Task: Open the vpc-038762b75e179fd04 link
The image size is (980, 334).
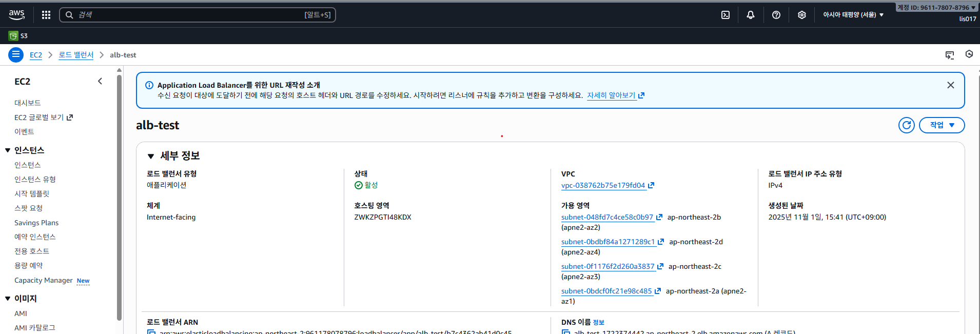Action: click(603, 185)
